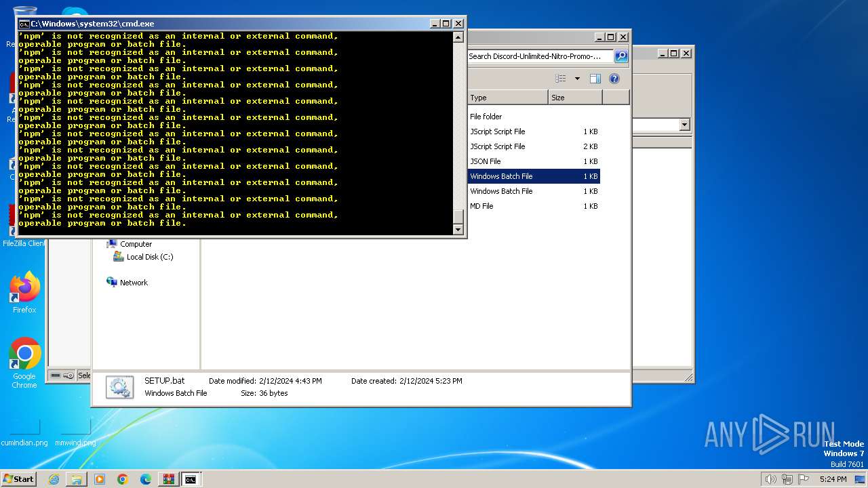The image size is (868, 488).
Task: Click the Date created 2/12/2024 5:23 PM value
Action: click(431, 381)
